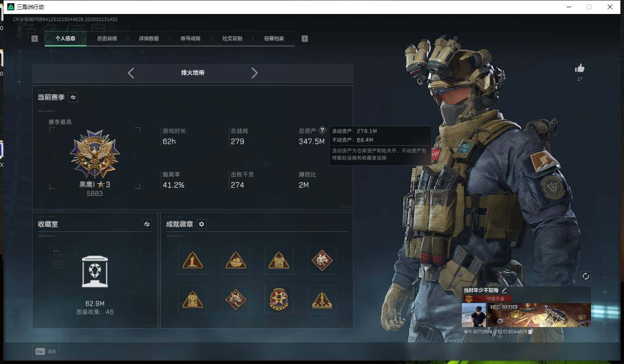Switch to previous mode with left chevron

coord(131,73)
